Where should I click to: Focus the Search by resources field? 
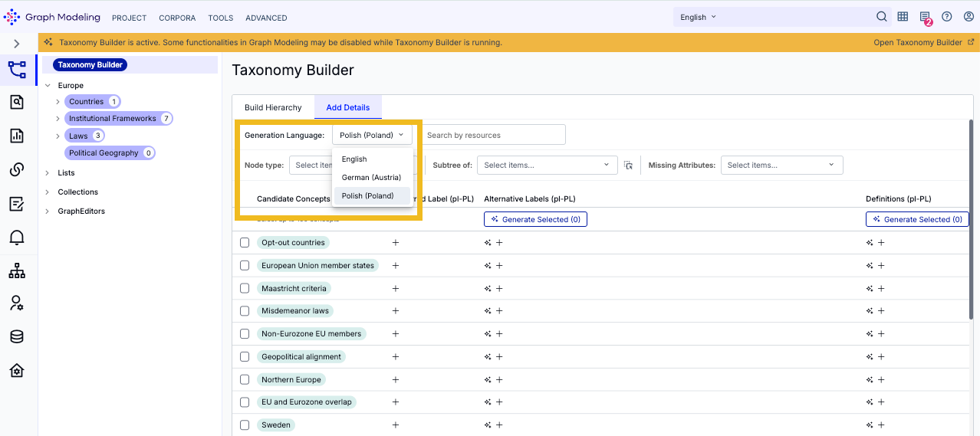pos(492,135)
